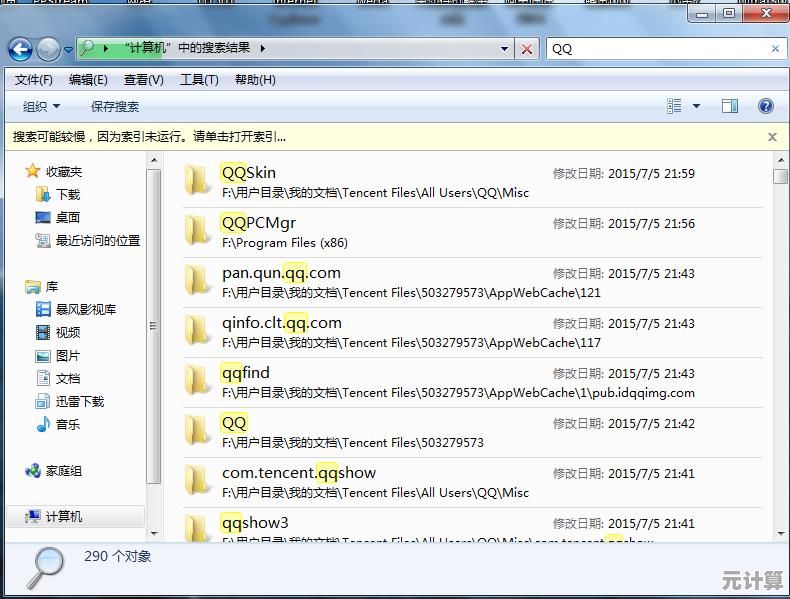Click the film icon beside 视频
The width and height of the screenshot is (790, 599).
click(x=43, y=332)
